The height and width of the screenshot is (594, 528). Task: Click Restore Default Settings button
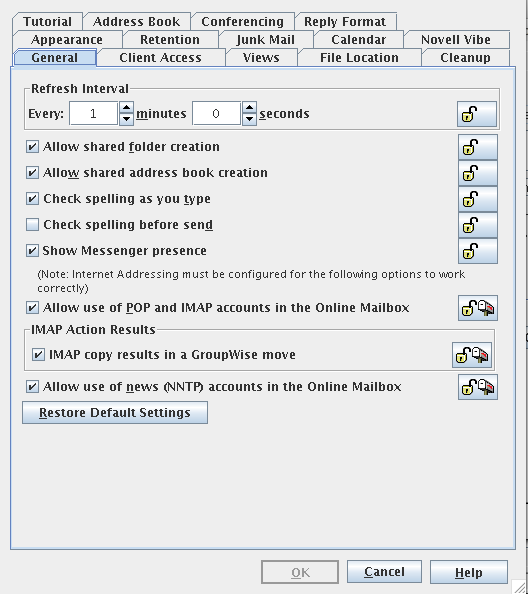(x=115, y=413)
